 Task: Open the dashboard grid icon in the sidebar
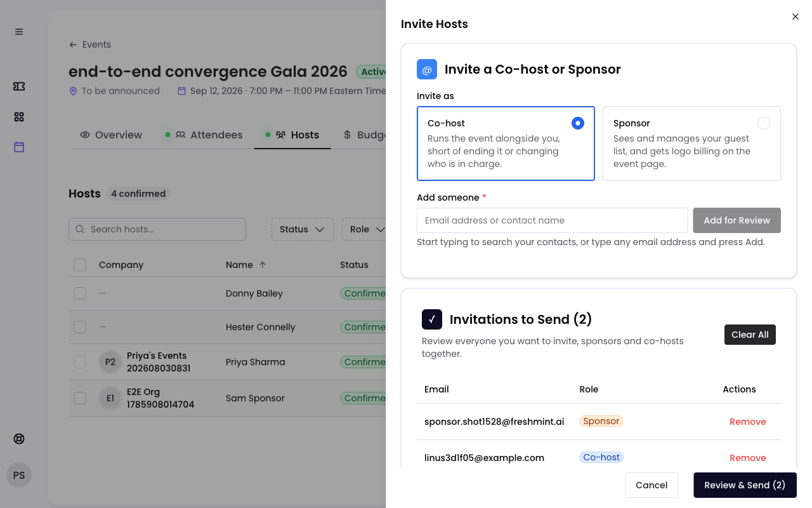coord(19,117)
